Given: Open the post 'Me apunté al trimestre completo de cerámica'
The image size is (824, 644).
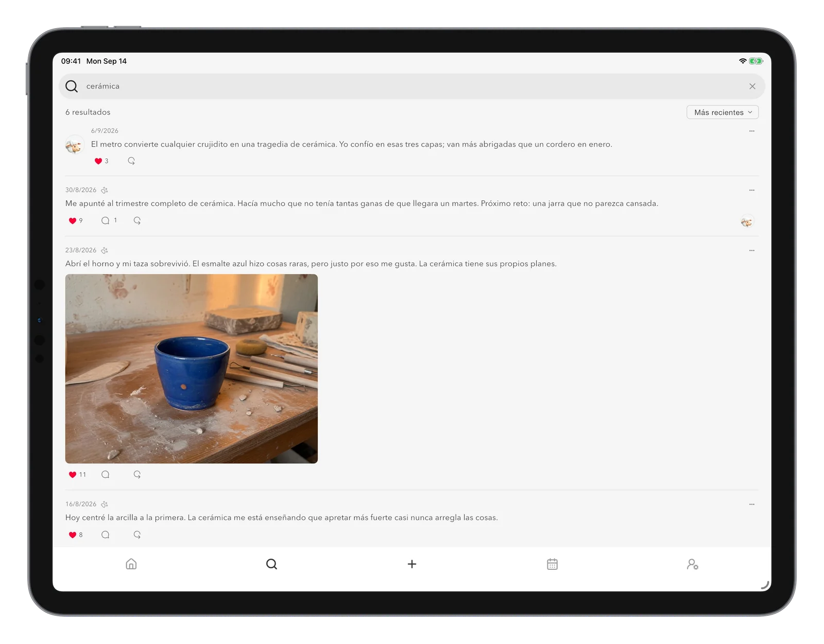Looking at the screenshot, I should click(362, 204).
